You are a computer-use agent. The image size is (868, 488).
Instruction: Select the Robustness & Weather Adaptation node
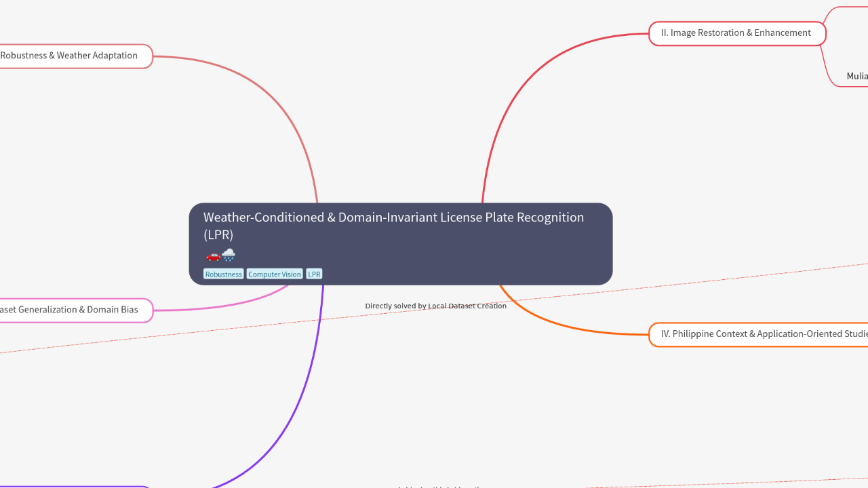click(x=71, y=56)
